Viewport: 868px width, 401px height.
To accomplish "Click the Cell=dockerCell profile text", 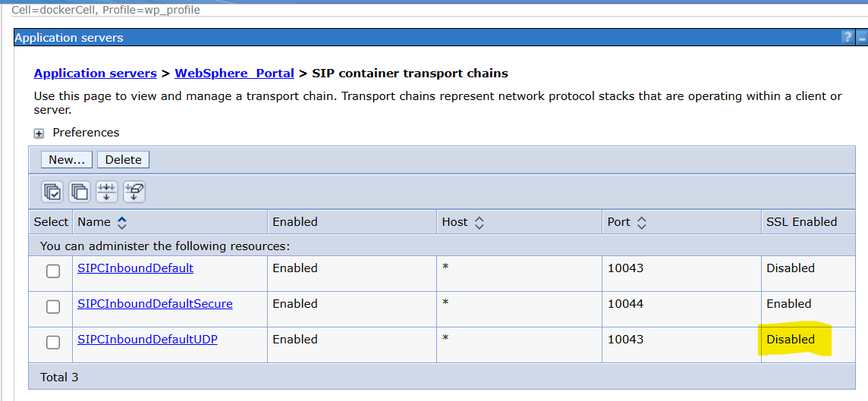I will coord(105,10).
